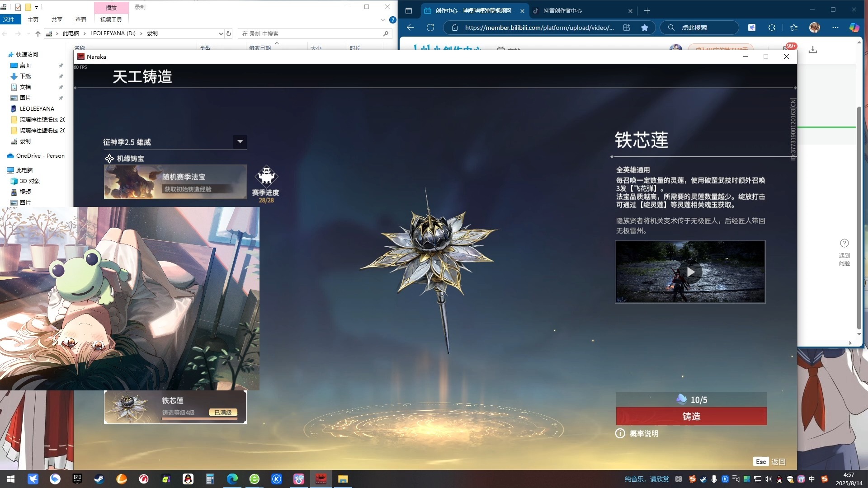Screen dimensions: 868x488
Task: Click the 机缘铸宝 section icon
Action: pos(109,158)
